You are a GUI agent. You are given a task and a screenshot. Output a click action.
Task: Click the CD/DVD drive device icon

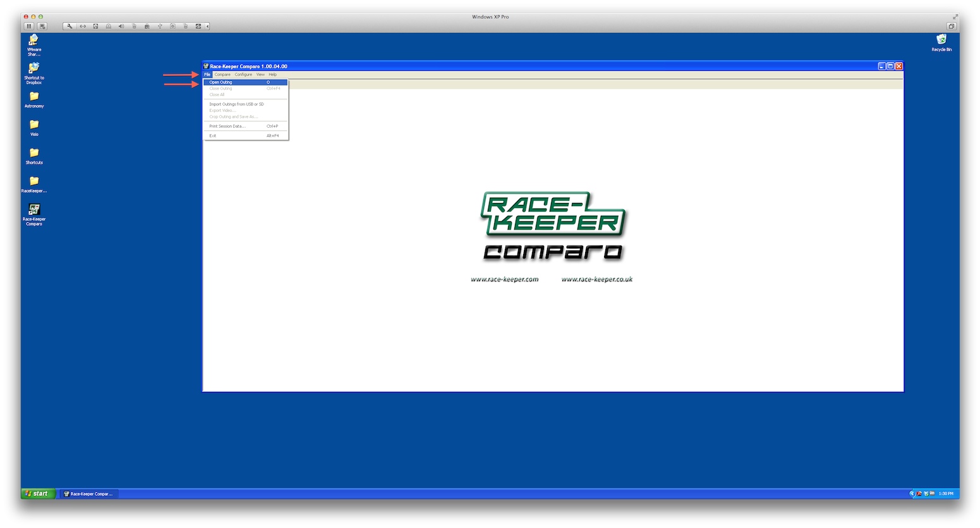pos(109,26)
